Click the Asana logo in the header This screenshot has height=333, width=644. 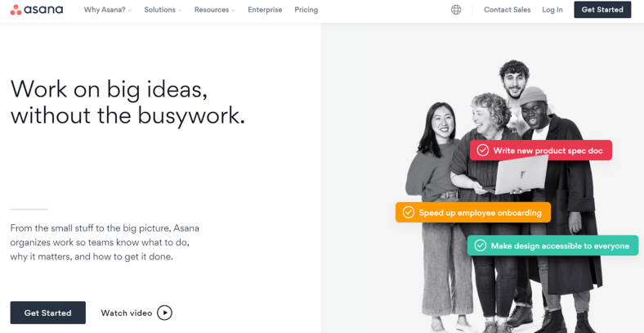[x=37, y=10]
